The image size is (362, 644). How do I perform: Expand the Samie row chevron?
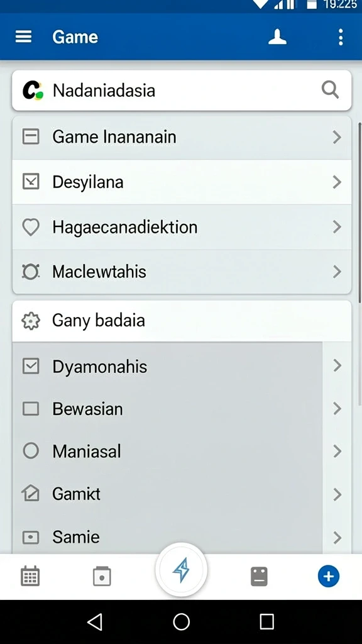337,537
